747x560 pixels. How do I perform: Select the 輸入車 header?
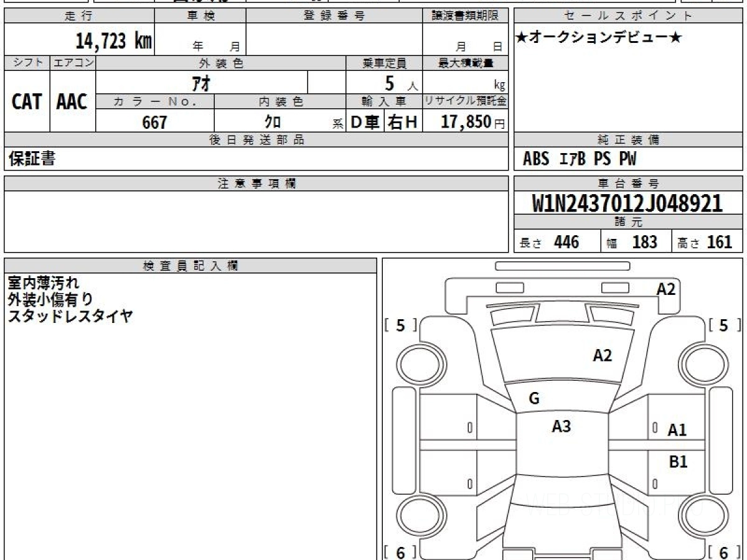pos(384,101)
